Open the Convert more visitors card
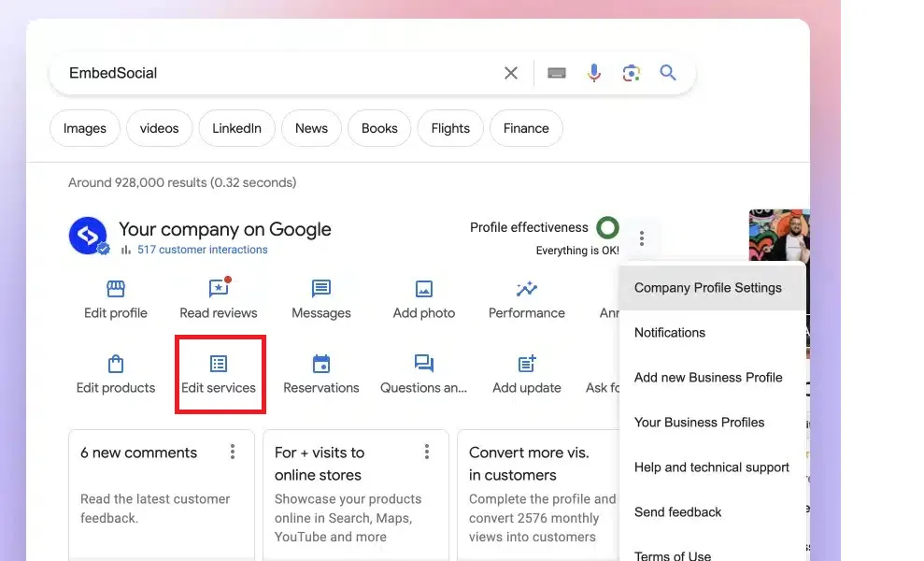924x561 pixels. click(538, 495)
